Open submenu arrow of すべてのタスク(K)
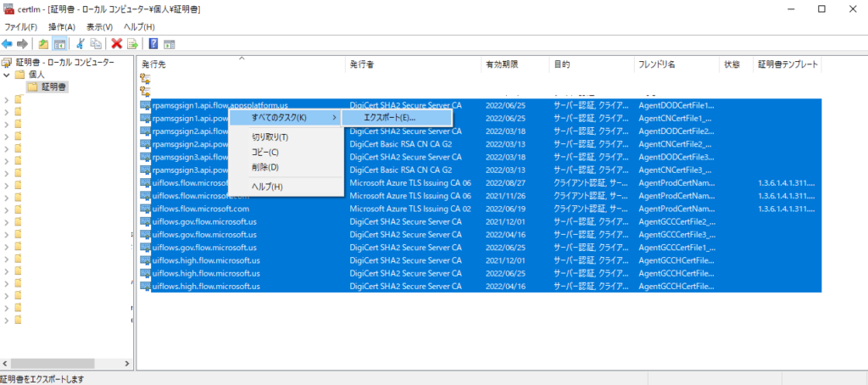 coord(334,117)
